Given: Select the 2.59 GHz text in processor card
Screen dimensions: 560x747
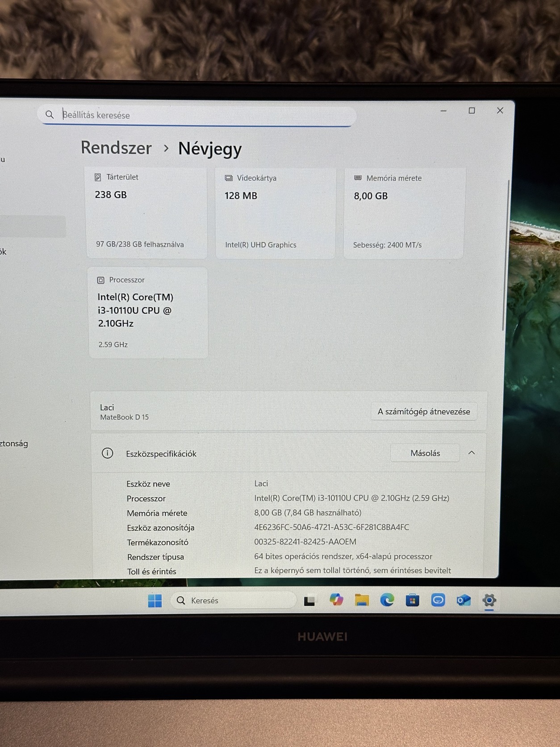Looking at the screenshot, I should point(113,344).
